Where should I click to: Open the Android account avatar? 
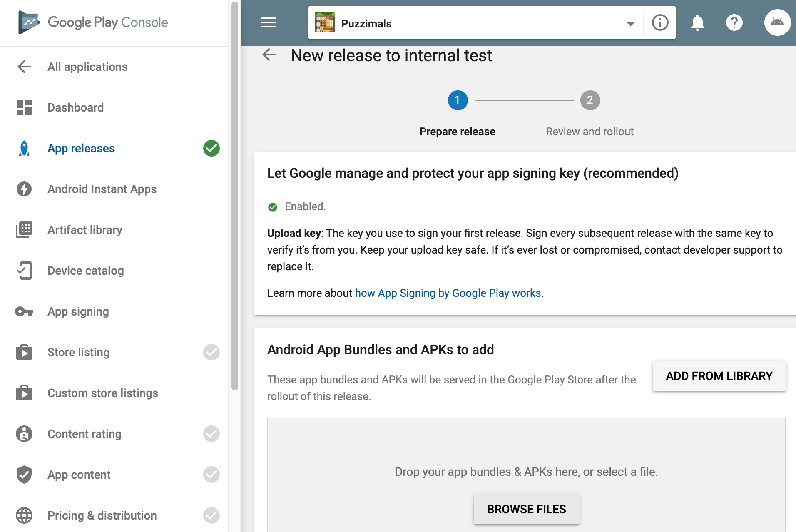click(x=777, y=22)
